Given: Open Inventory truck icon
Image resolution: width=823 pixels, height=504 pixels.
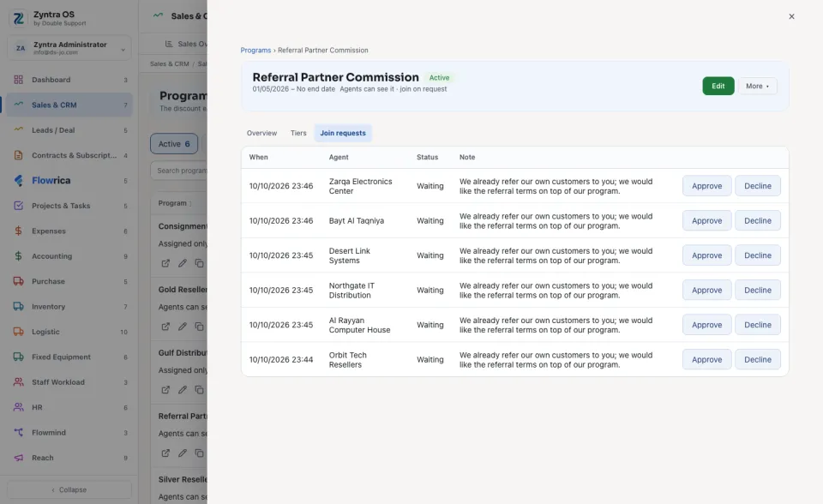Looking at the screenshot, I should pos(18,306).
